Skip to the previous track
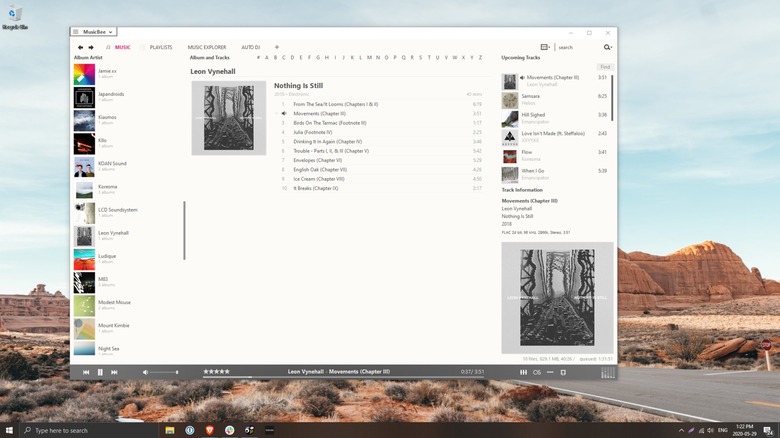The image size is (780, 438). (x=86, y=372)
